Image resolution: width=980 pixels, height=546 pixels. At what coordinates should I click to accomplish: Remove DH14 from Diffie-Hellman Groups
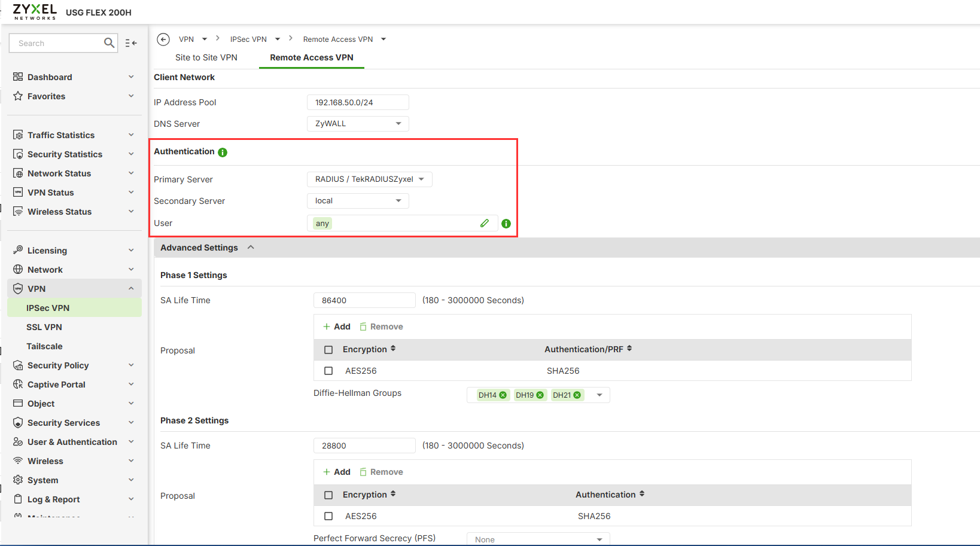503,395
